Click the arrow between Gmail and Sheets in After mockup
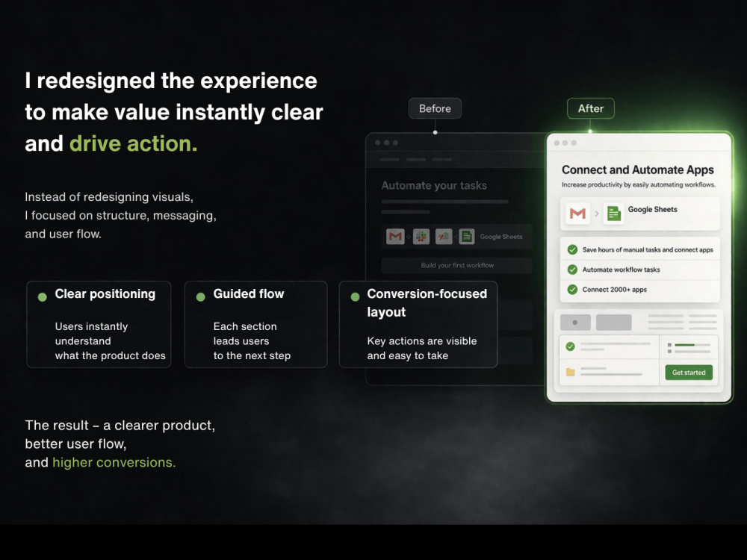This screenshot has height=560, width=747. coord(596,214)
